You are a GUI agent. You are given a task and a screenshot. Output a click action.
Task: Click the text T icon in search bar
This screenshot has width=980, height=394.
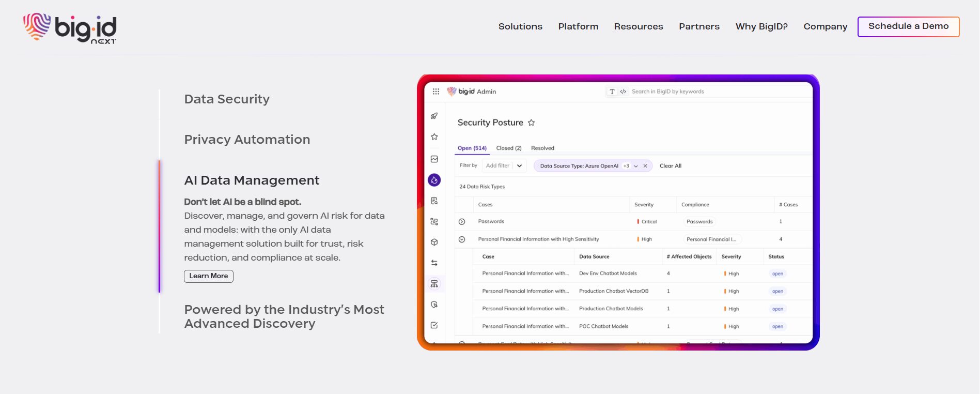point(612,92)
